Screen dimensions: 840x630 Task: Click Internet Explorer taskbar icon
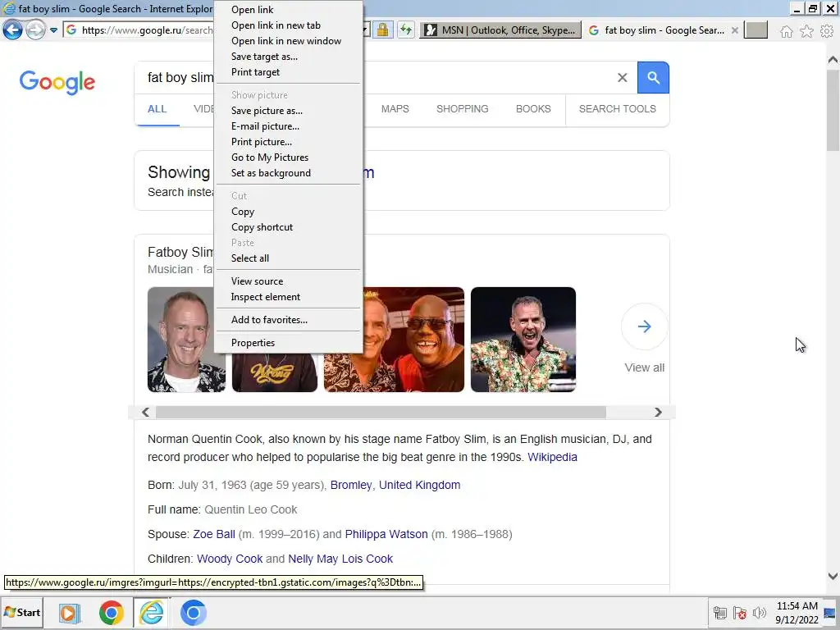pyautogui.click(x=152, y=613)
